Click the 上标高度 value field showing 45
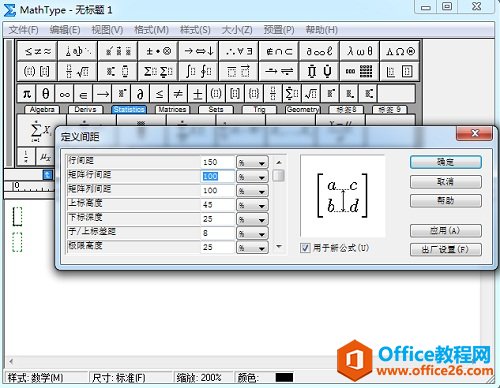The image size is (500, 388). coord(218,205)
